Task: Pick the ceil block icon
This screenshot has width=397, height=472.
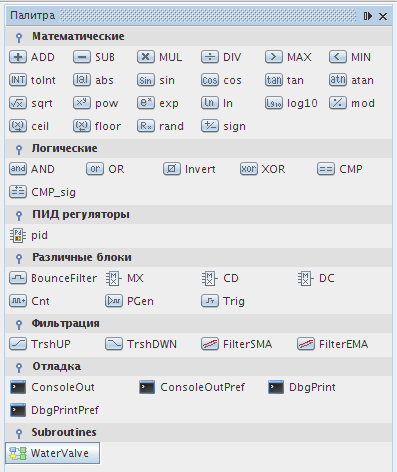Action: click(x=18, y=126)
